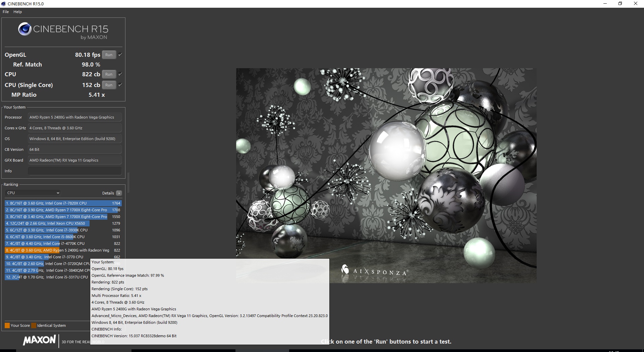The image size is (644, 352).
Task: Click the Your Score orange legend swatch
Action: [x=7, y=325]
